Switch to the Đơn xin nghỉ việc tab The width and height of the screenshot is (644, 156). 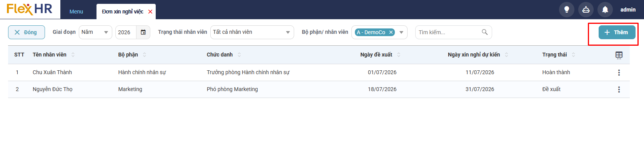click(x=122, y=12)
